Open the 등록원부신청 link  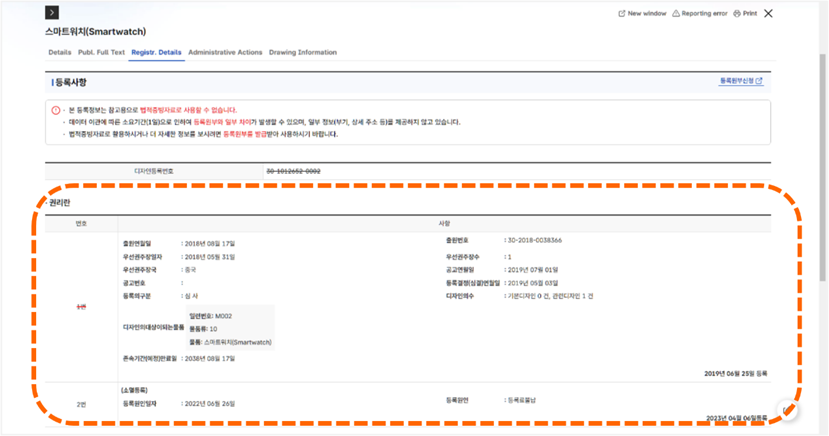(741, 81)
